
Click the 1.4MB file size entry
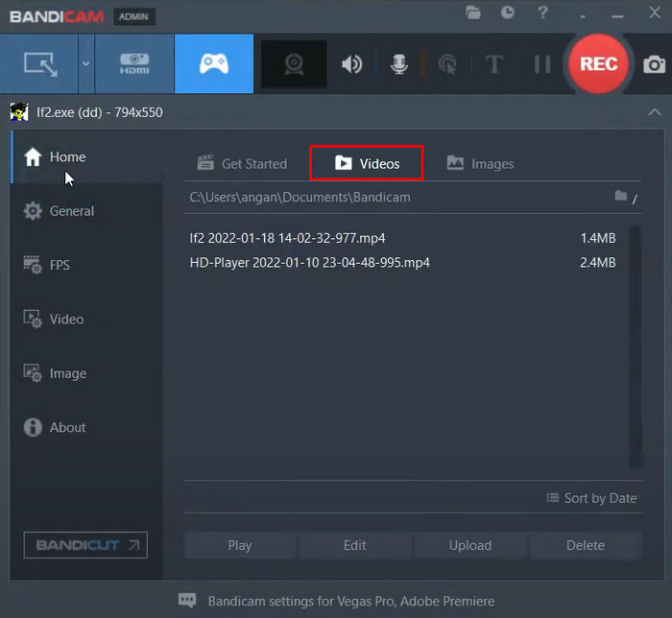[x=598, y=238]
